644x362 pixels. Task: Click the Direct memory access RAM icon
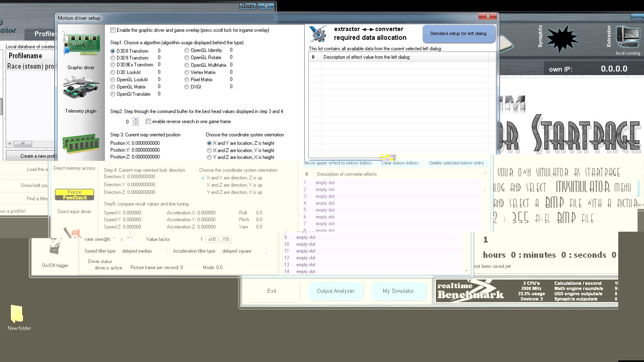80,144
